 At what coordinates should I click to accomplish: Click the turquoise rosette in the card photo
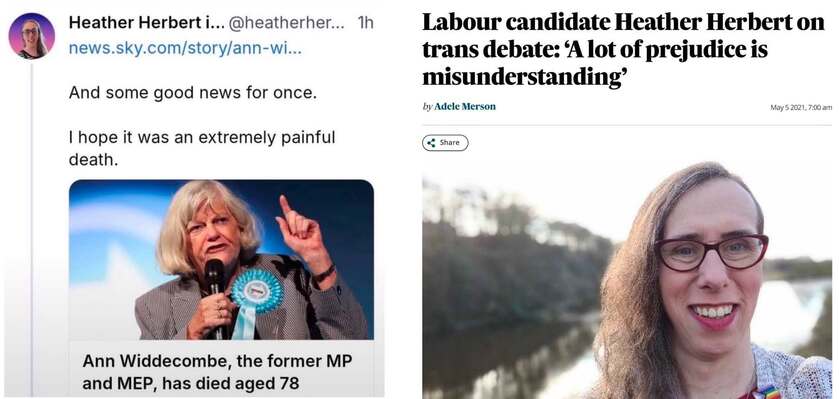[x=258, y=290]
